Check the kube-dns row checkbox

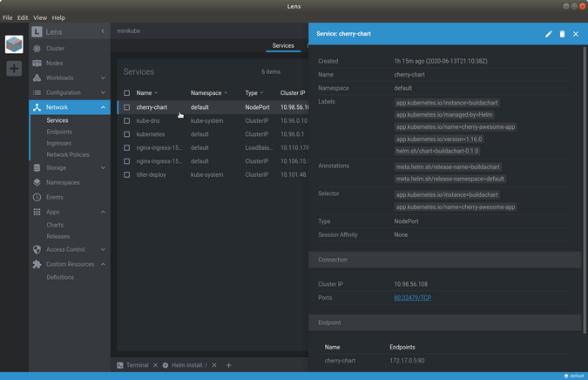(x=127, y=121)
